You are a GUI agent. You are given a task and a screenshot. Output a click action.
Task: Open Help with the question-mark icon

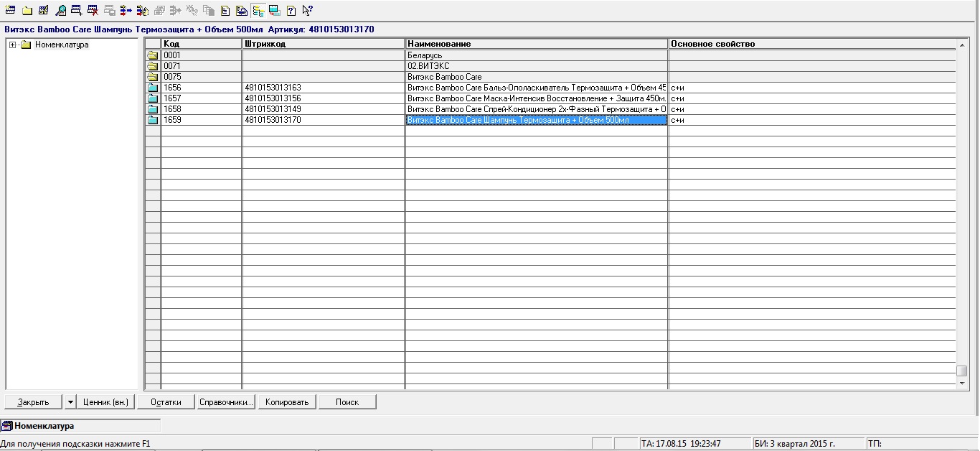[291, 11]
